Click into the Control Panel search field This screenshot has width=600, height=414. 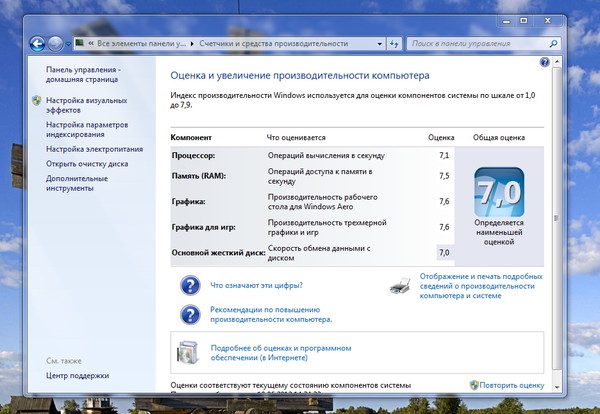click(478, 44)
